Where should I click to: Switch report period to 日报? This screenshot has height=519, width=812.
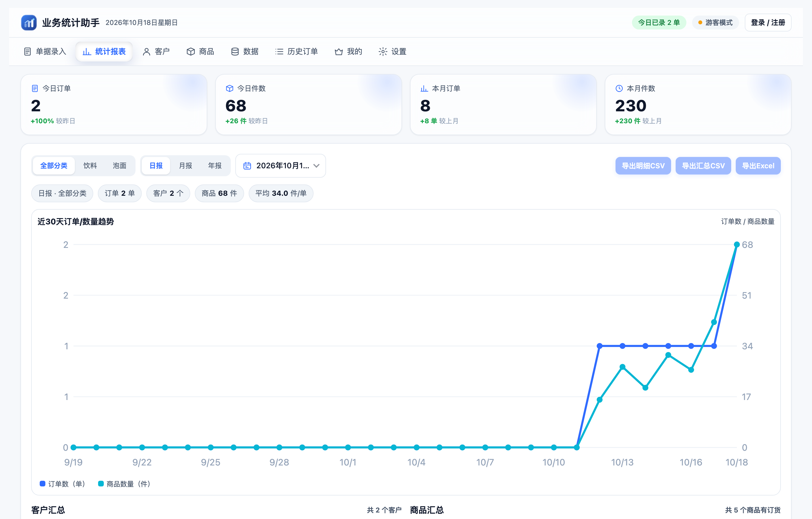156,166
